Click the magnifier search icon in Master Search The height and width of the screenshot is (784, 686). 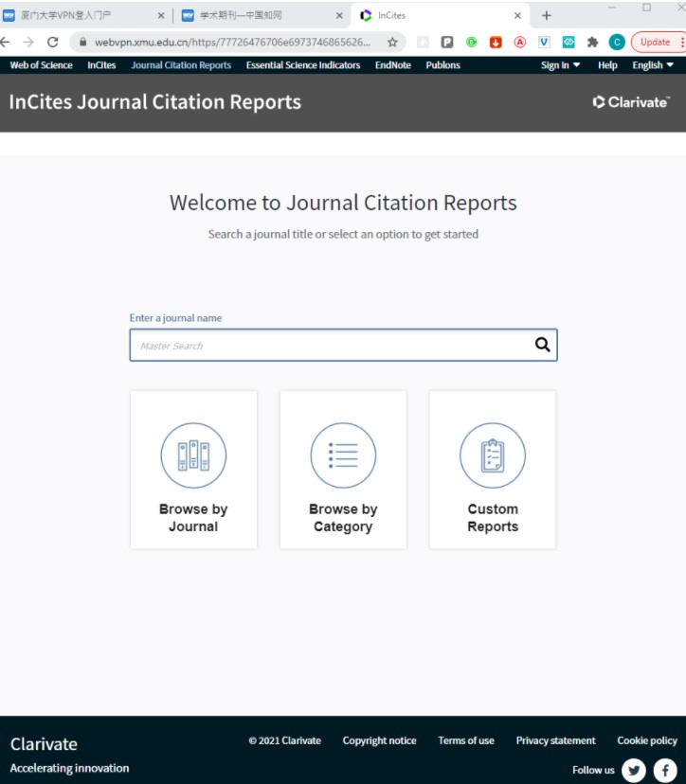point(542,345)
